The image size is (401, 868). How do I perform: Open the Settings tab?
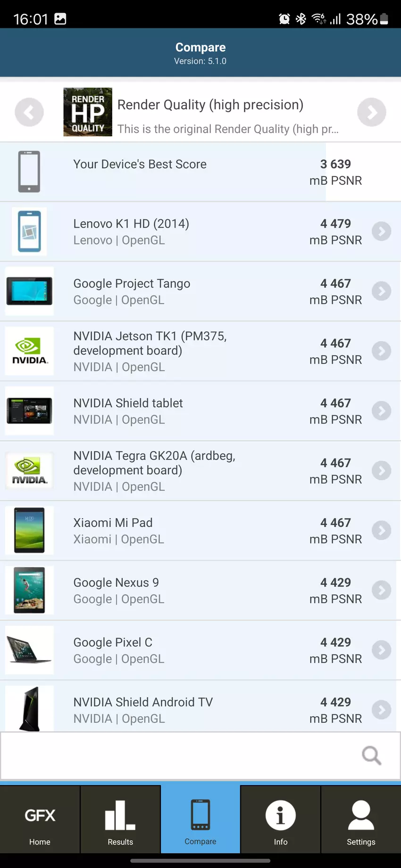(361, 820)
